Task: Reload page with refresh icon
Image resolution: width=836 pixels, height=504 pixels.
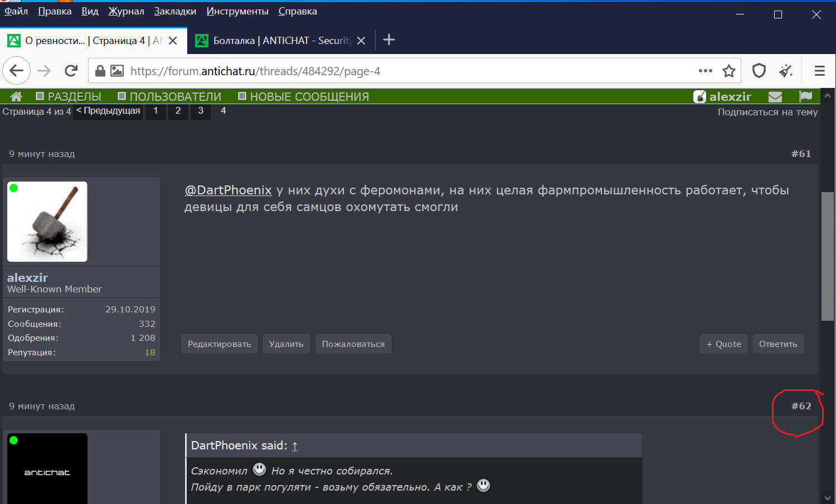Action: [71, 71]
